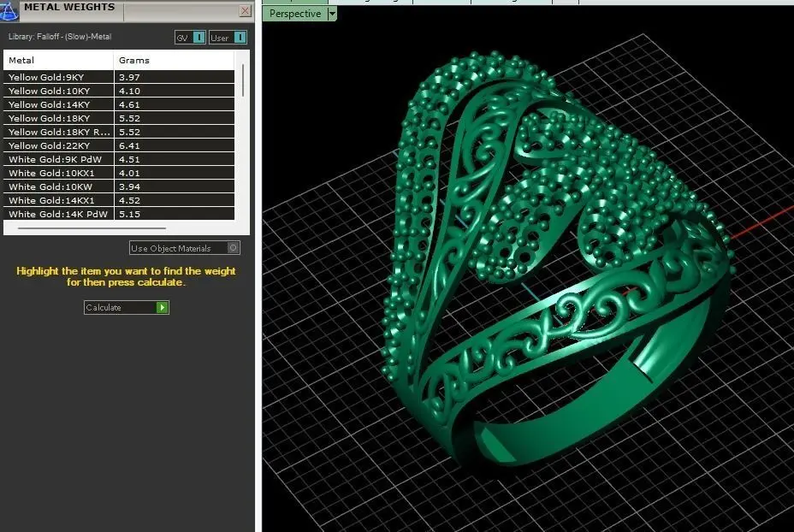Select the White Gold:14K PdW row

click(x=119, y=214)
